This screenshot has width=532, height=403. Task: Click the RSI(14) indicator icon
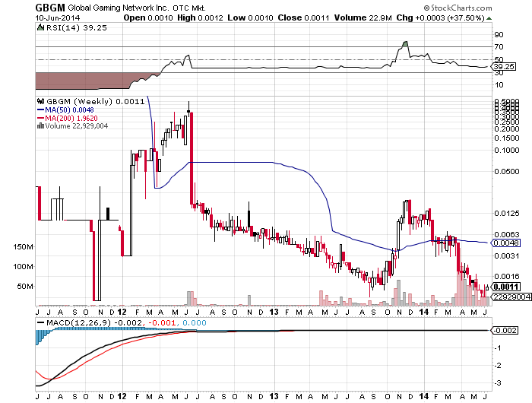pyautogui.click(x=40, y=27)
